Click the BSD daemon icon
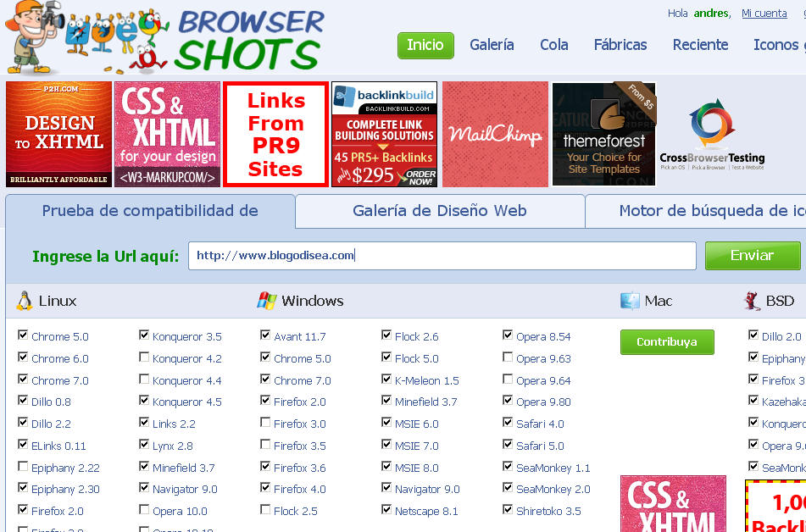Viewport: 806px width, 532px height. coord(752,301)
